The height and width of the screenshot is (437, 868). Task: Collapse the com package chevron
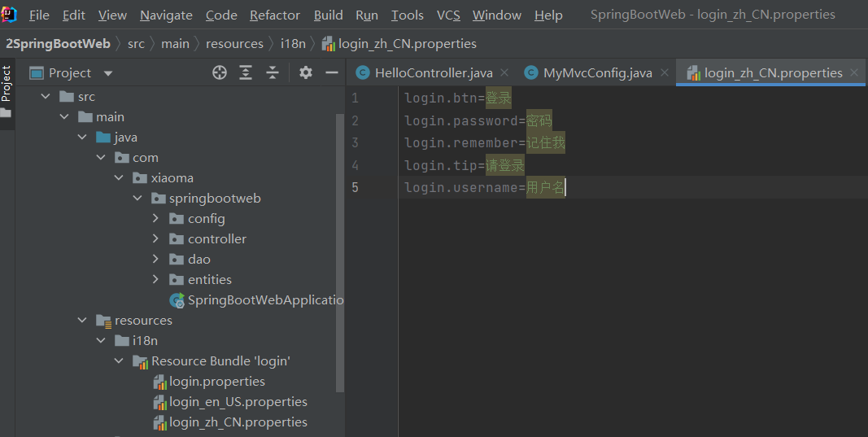101,158
